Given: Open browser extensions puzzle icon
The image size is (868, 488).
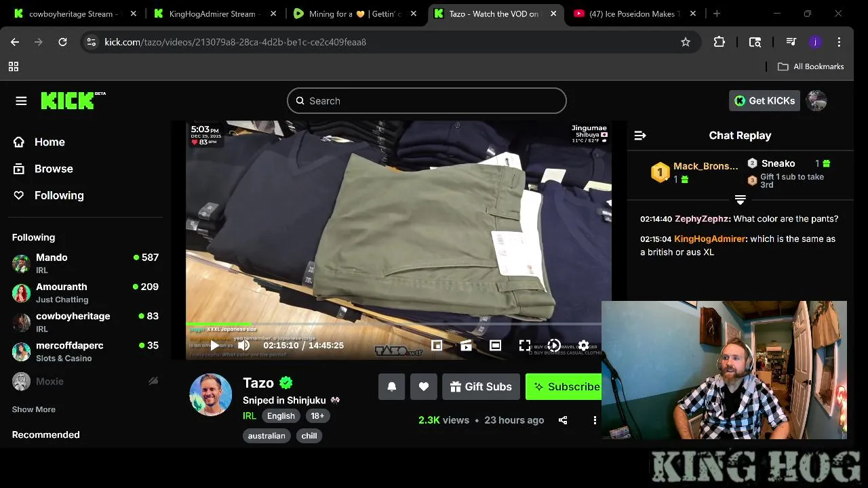Looking at the screenshot, I should (x=719, y=42).
